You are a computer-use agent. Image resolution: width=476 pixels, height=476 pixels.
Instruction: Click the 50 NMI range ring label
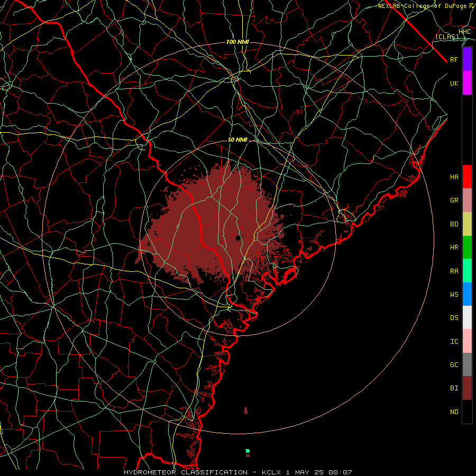[237, 140]
